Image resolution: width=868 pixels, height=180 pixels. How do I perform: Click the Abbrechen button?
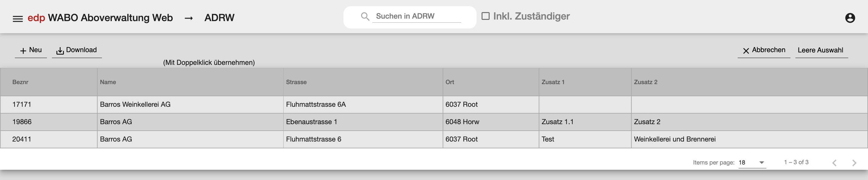point(769,50)
